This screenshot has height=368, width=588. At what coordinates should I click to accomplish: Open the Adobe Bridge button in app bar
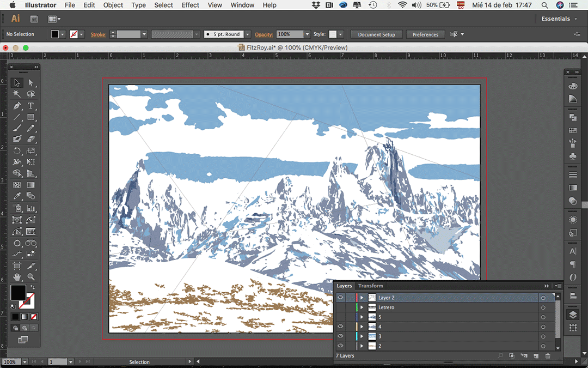(x=34, y=19)
